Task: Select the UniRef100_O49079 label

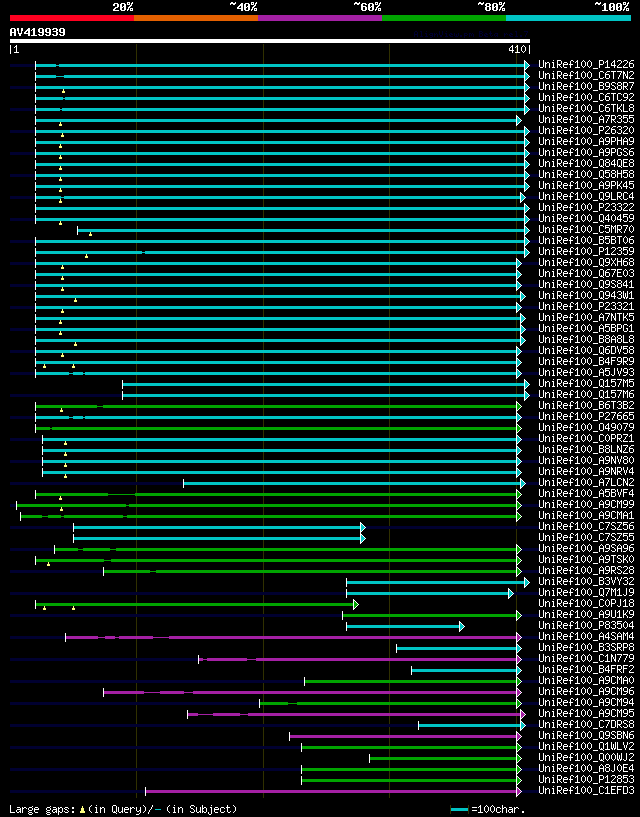Action: click(586, 427)
